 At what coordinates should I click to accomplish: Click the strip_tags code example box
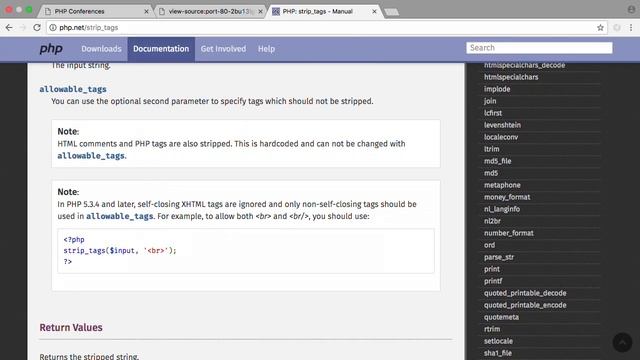point(246,251)
